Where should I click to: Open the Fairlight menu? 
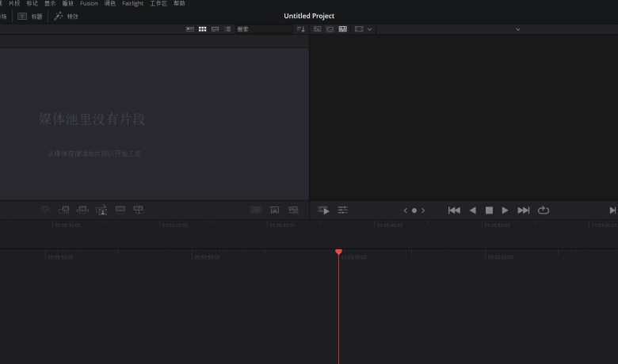(x=133, y=3)
